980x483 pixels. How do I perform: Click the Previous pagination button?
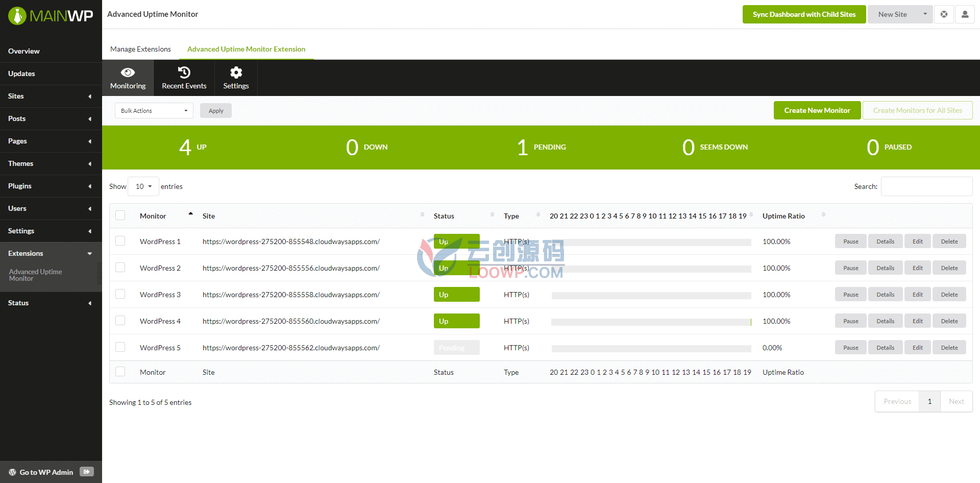tap(897, 401)
